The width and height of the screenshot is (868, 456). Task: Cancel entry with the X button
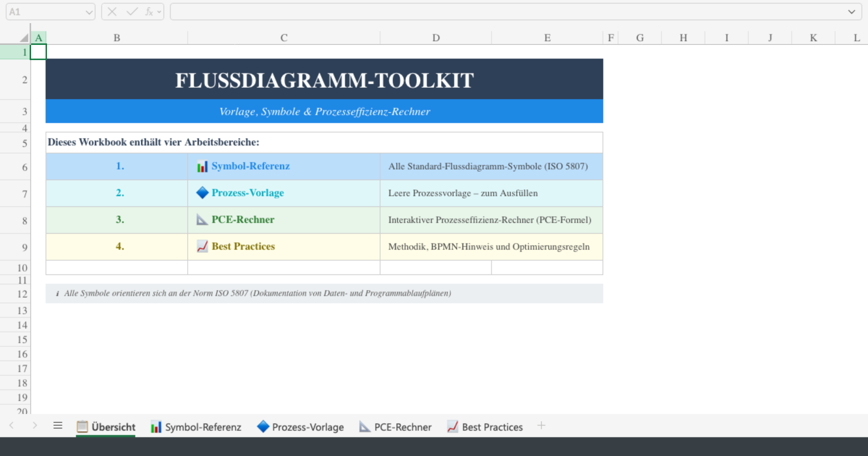112,11
